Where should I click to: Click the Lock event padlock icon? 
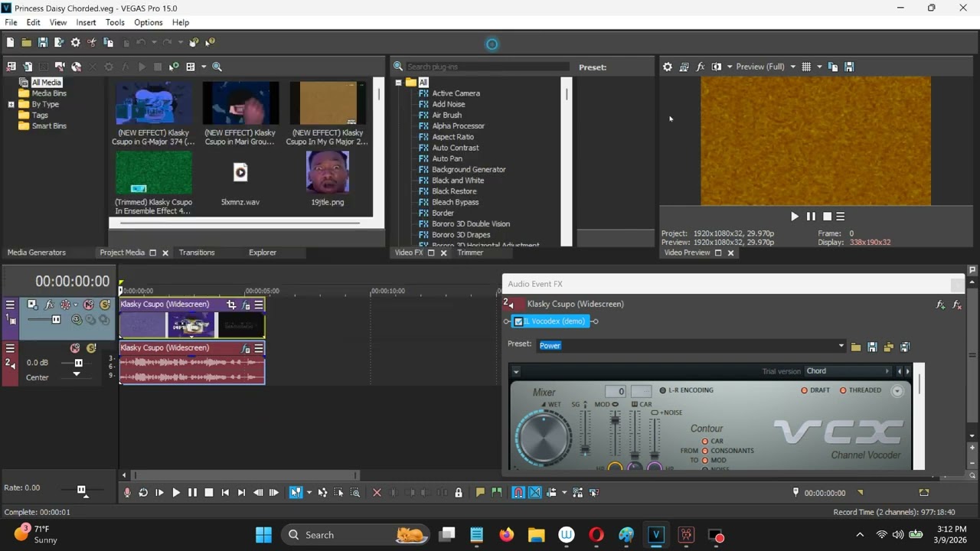pyautogui.click(x=459, y=493)
